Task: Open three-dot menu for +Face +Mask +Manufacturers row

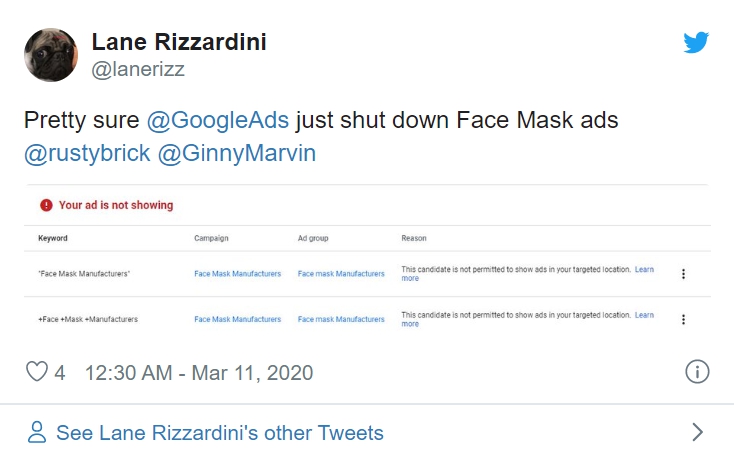Action: pyautogui.click(x=683, y=319)
